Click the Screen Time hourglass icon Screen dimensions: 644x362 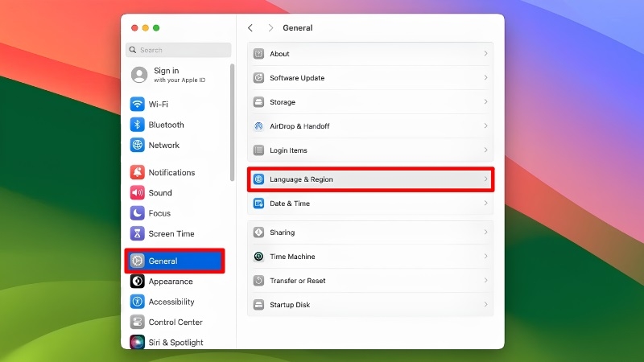tap(137, 233)
